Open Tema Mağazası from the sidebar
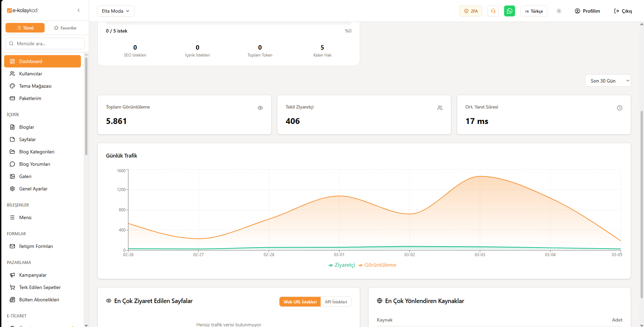Viewport: 644px width, 327px height. (x=35, y=86)
